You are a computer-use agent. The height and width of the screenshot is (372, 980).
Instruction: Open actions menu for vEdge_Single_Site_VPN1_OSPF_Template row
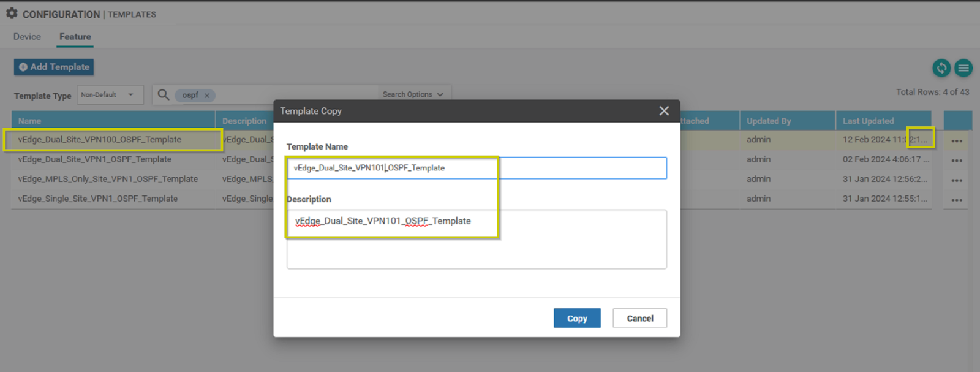[x=957, y=200]
